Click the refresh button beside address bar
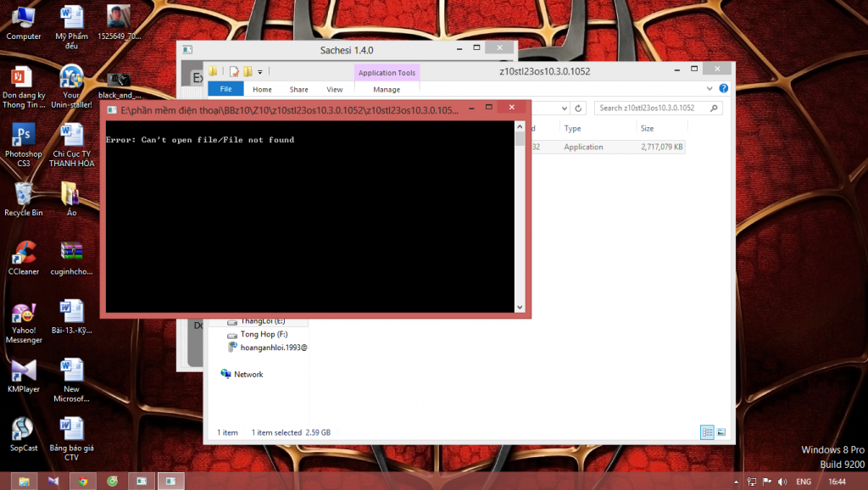This screenshot has width=868, height=490. tap(577, 109)
